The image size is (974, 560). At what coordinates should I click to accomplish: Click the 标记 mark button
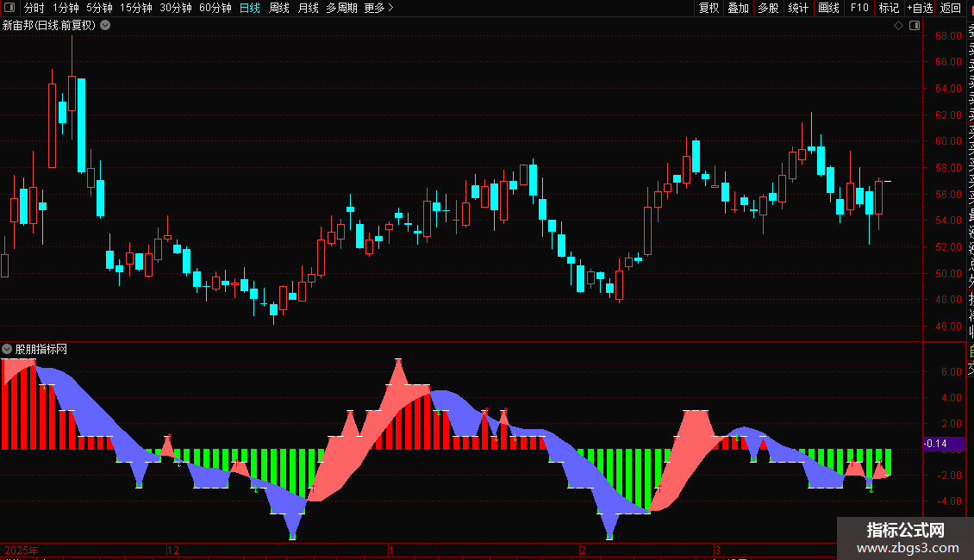click(889, 8)
